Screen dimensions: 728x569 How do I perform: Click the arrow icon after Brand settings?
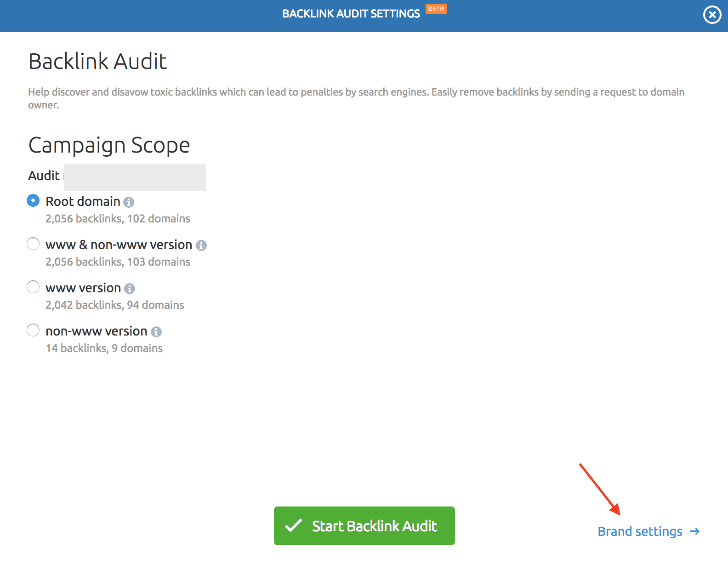click(695, 532)
